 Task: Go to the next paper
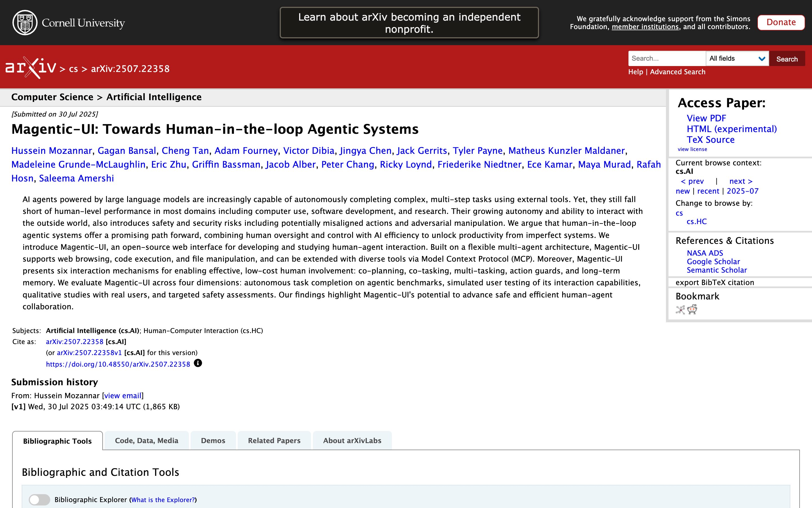[741, 181]
